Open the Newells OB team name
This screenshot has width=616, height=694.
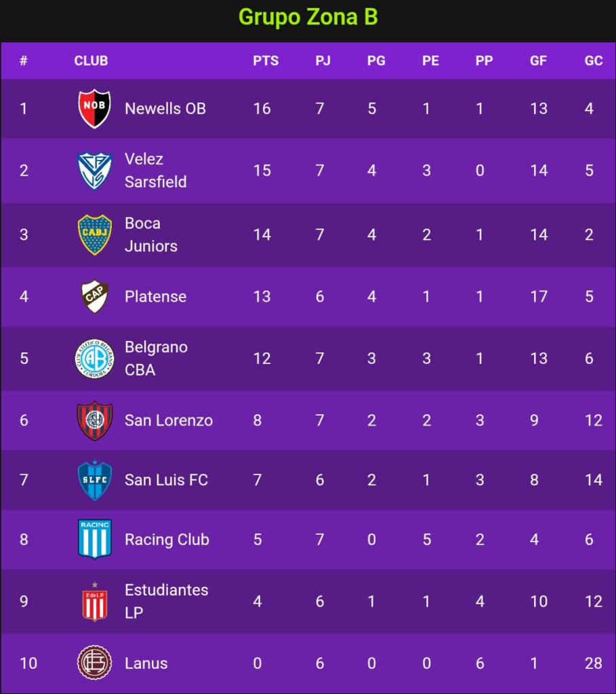coord(165,108)
